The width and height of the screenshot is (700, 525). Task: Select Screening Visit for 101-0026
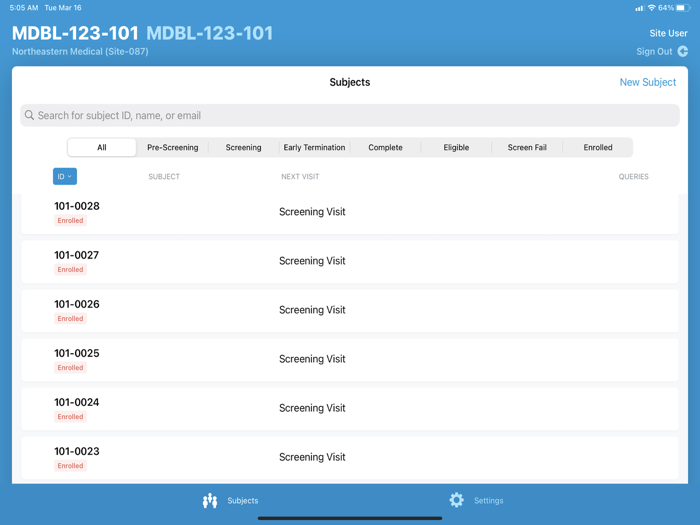(x=312, y=310)
